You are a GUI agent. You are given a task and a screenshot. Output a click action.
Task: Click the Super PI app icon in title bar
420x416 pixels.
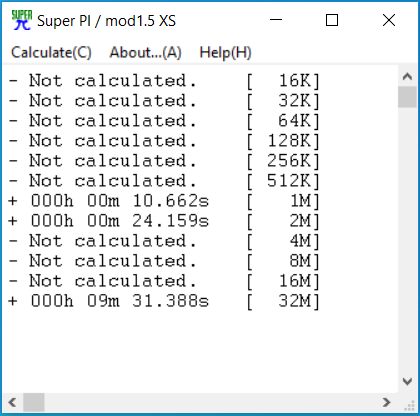[22, 20]
